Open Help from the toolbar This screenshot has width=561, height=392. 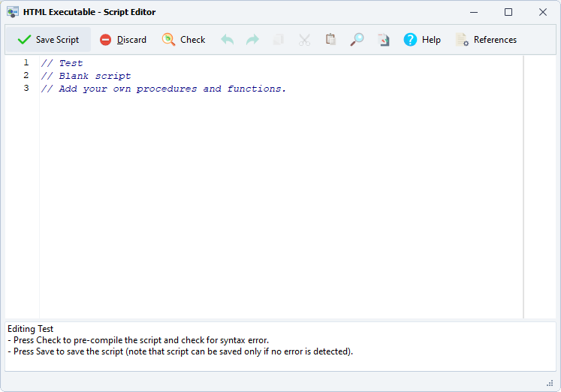422,40
